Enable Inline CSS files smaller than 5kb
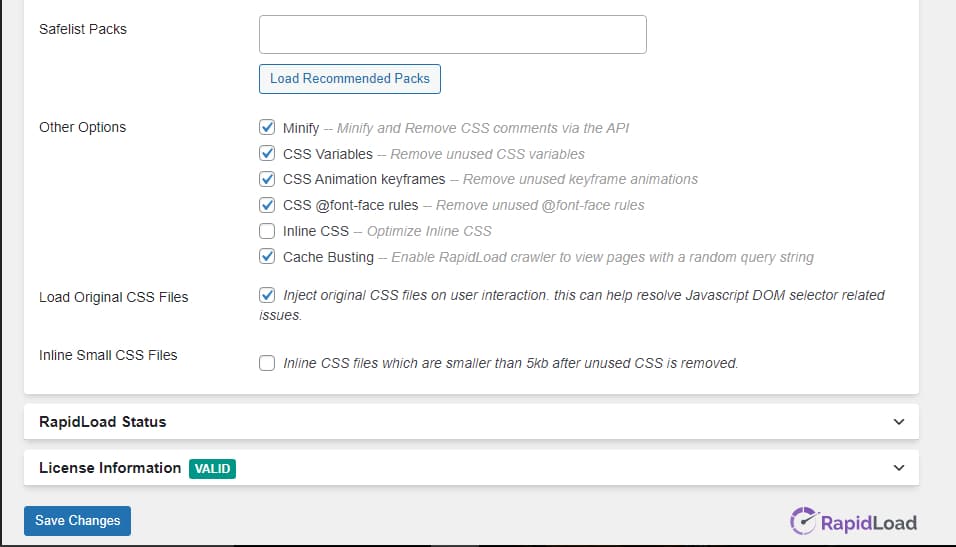This screenshot has height=547, width=956. coord(266,363)
